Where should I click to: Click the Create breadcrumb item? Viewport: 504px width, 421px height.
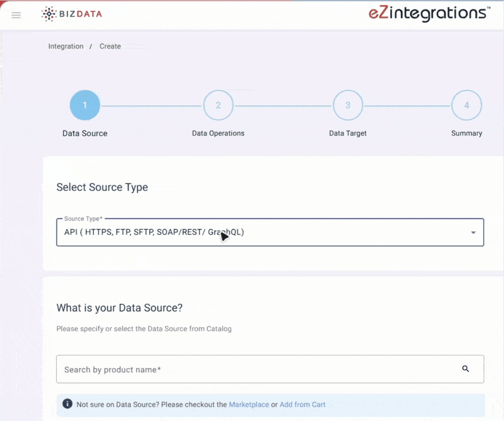tap(110, 46)
